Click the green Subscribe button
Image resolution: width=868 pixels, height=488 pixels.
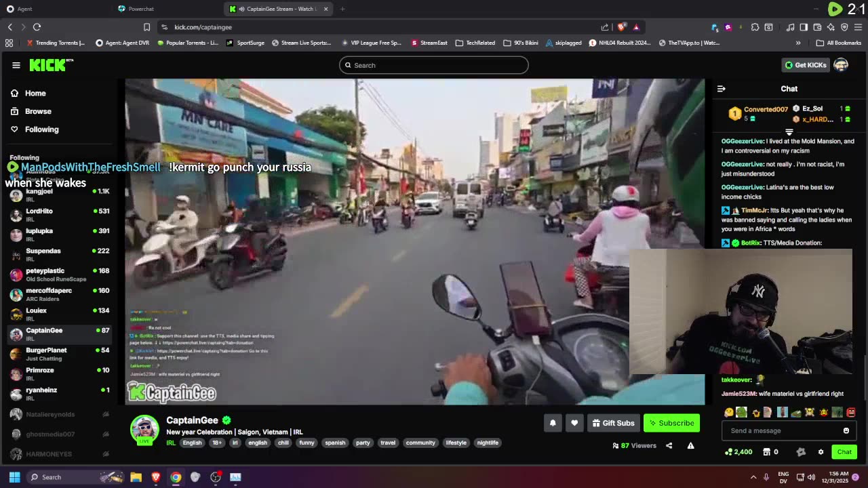tap(671, 423)
